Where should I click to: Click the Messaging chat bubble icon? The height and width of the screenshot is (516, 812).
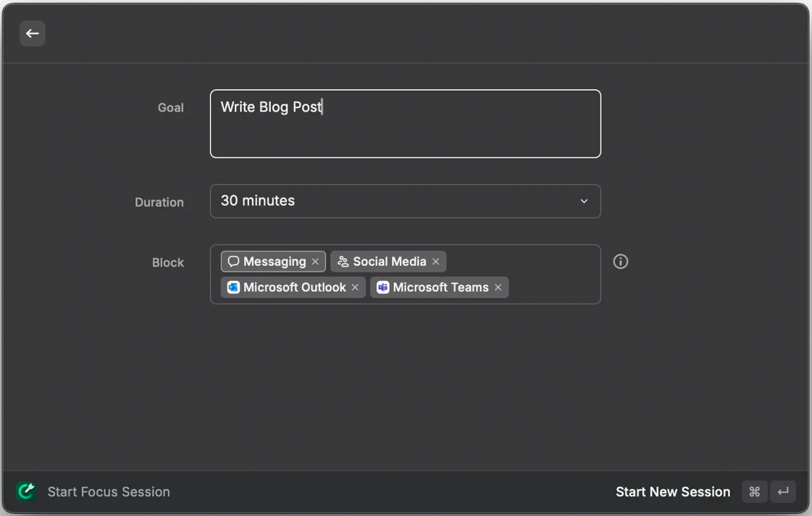click(233, 262)
